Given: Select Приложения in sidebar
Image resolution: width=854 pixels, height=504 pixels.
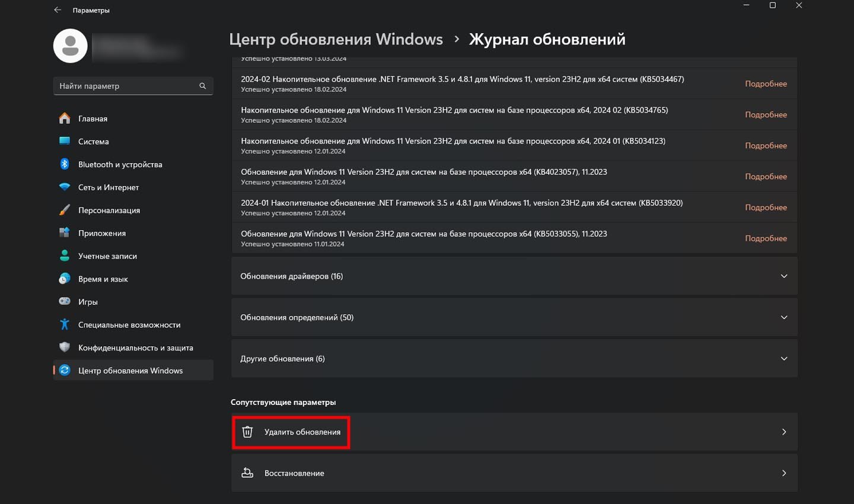Looking at the screenshot, I should click(x=133, y=233).
